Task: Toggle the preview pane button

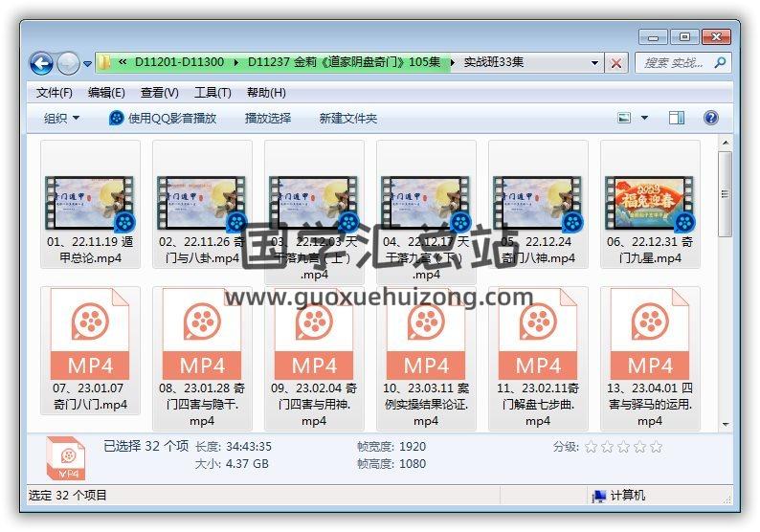Action: (677, 118)
